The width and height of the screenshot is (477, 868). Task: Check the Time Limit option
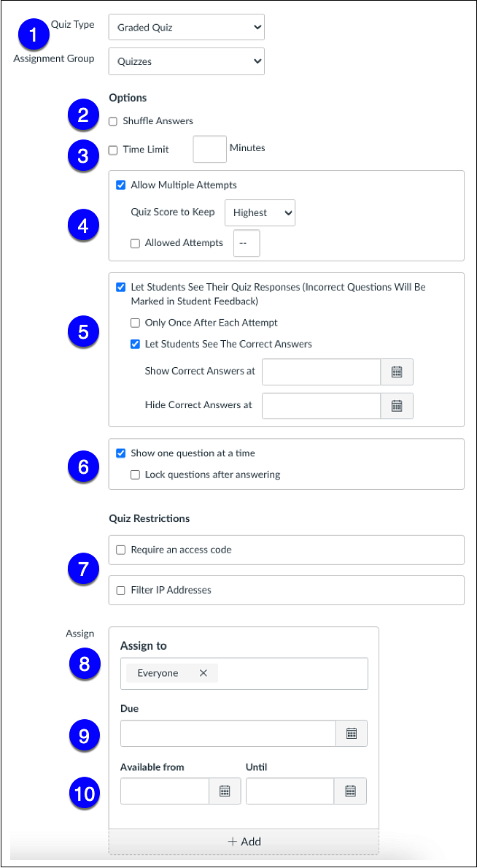click(x=113, y=149)
